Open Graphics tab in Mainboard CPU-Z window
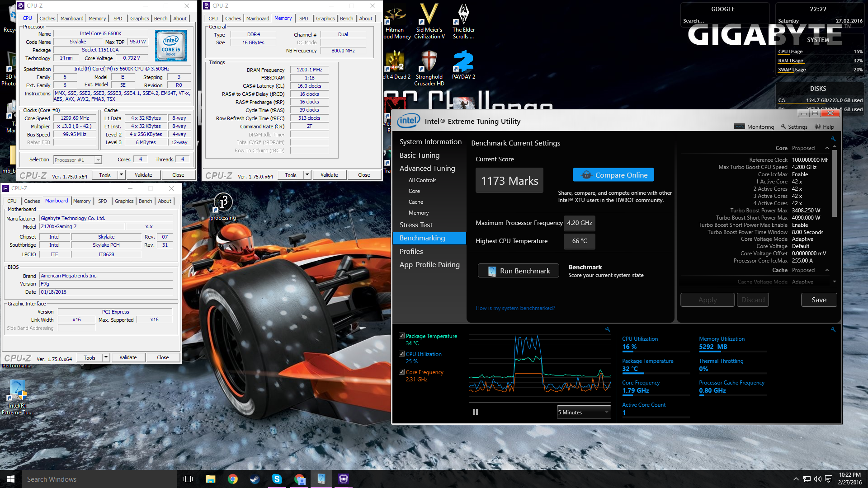The width and height of the screenshot is (868, 488). pyautogui.click(x=124, y=201)
